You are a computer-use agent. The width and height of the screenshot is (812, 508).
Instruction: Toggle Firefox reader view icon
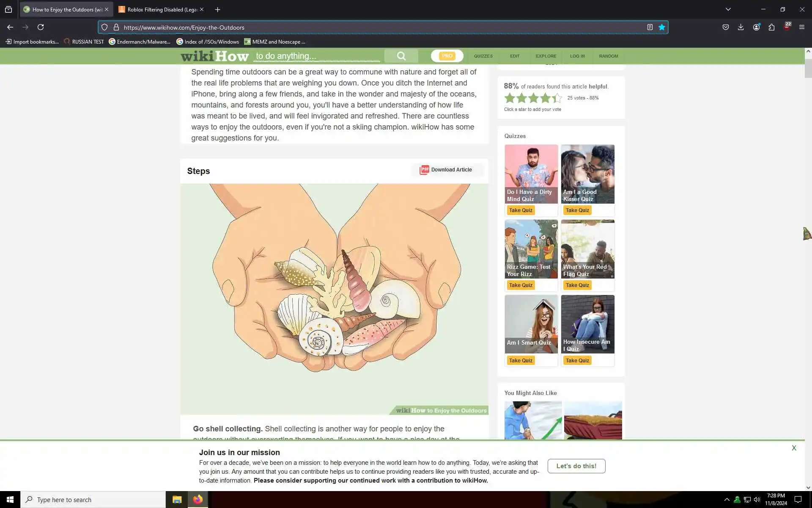(650, 27)
